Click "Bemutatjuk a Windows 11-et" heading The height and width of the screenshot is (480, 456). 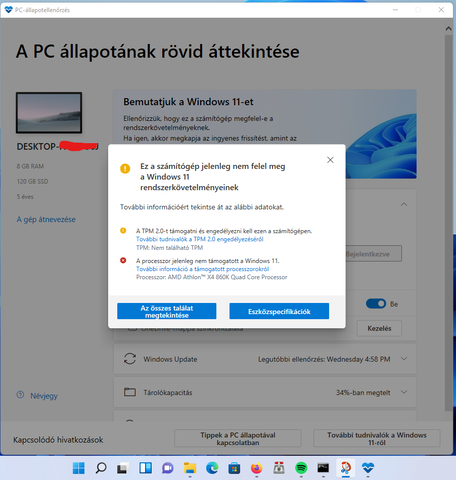click(x=188, y=102)
